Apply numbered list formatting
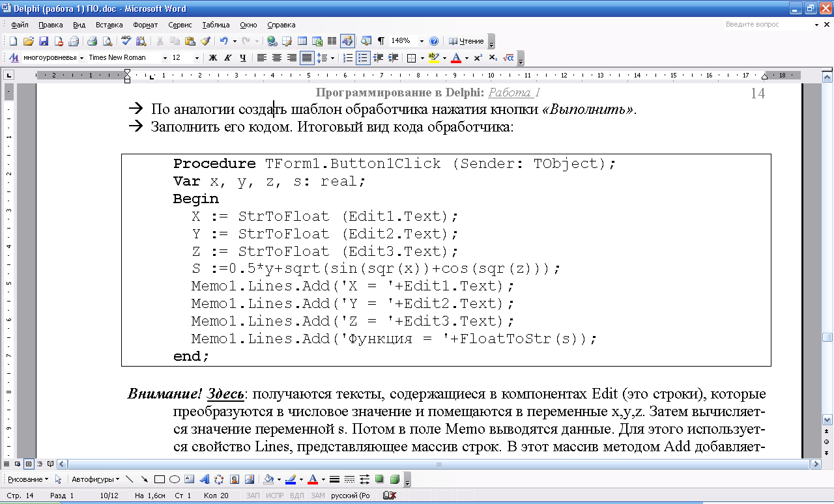Viewport: 834px width, 504px height. (x=348, y=58)
